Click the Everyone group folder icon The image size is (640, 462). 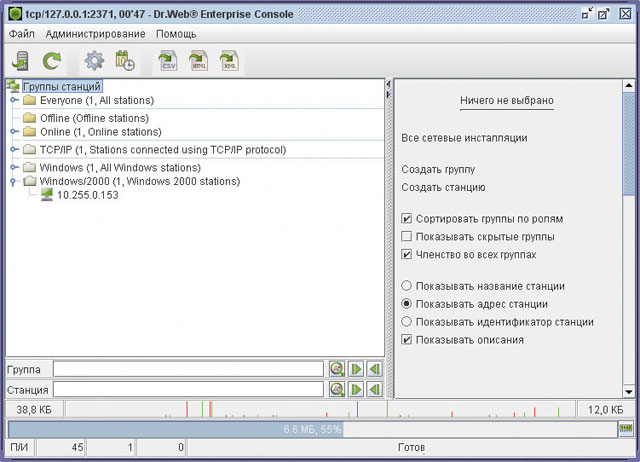click(x=29, y=100)
